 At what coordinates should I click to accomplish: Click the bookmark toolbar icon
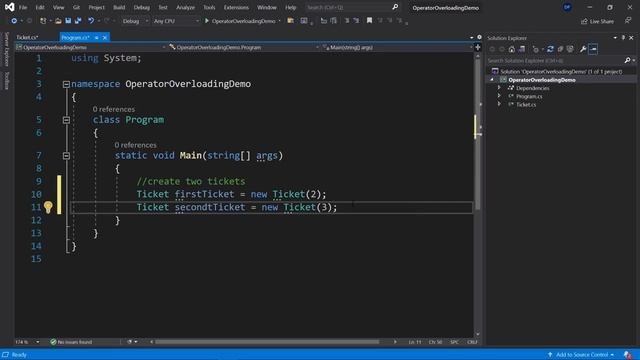click(369, 21)
